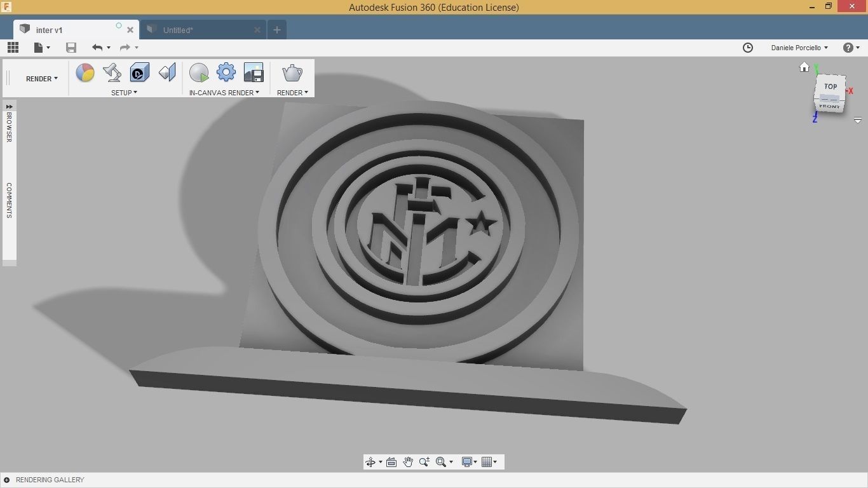This screenshot has height=488, width=868.
Task: Click the RENDERING GALLERY label
Action: pyautogui.click(x=50, y=480)
